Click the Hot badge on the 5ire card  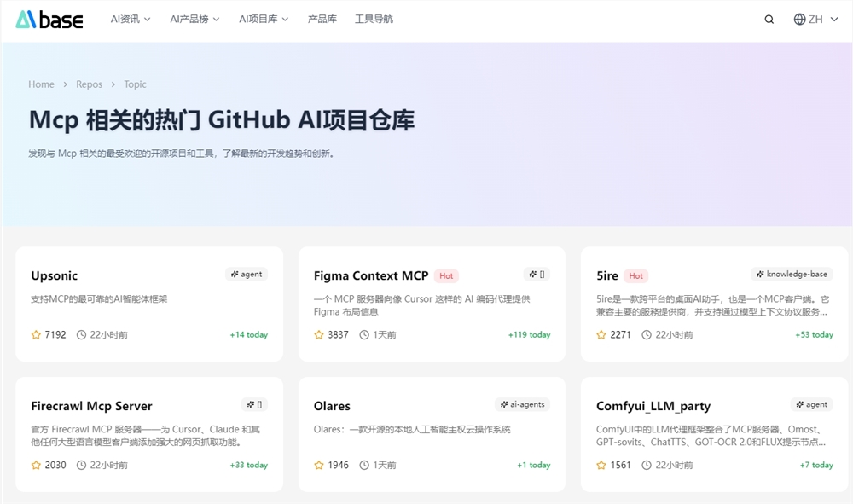tap(635, 275)
